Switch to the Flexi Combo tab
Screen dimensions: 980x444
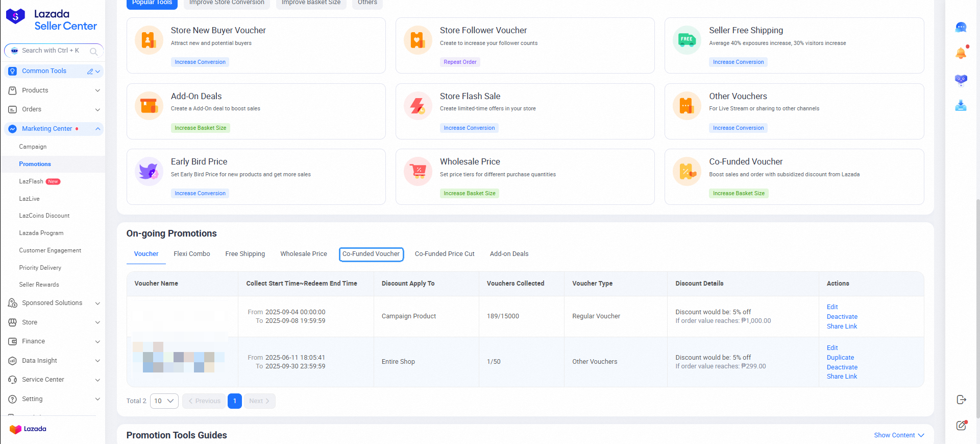pyautogui.click(x=192, y=254)
